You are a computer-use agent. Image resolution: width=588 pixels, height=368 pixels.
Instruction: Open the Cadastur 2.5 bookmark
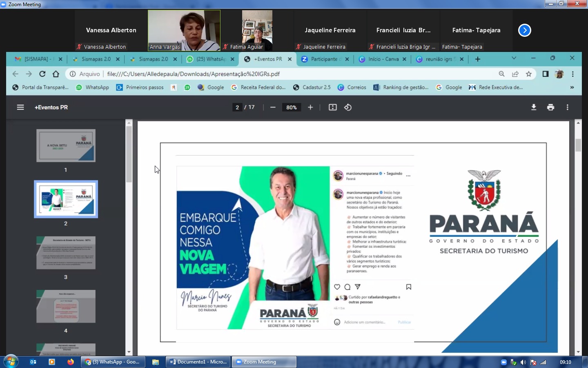point(312,87)
